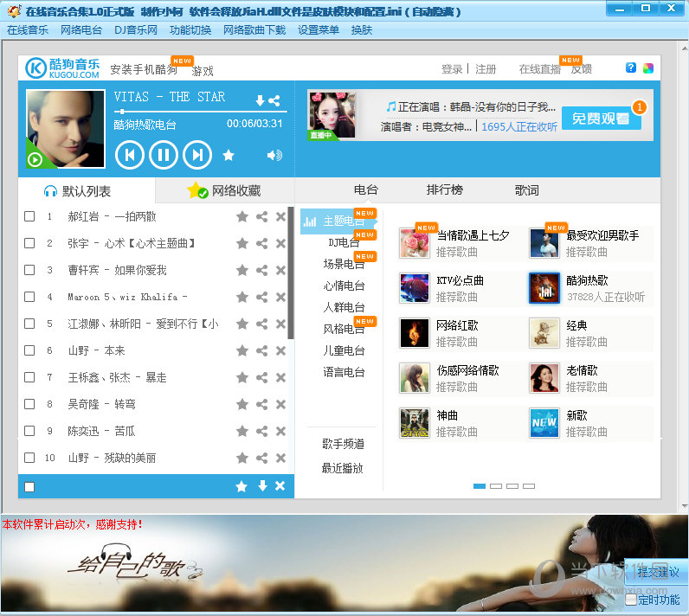Tick checkbox for 山野 - 本来

(x=29, y=350)
